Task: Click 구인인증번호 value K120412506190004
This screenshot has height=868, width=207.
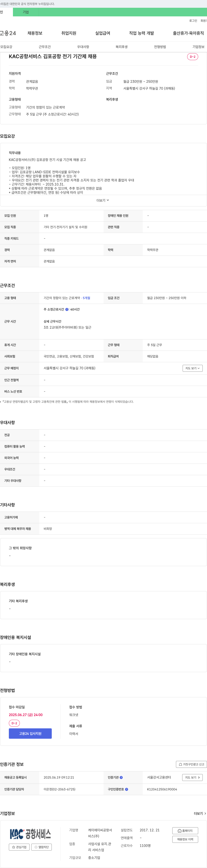Action: (x=162, y=789)
